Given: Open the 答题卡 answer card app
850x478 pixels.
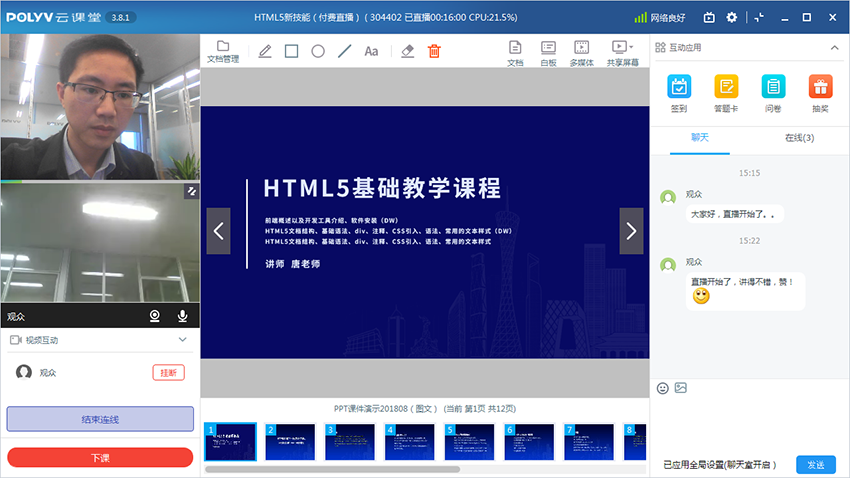Looking at the screenshot, I should click(726, 94).
